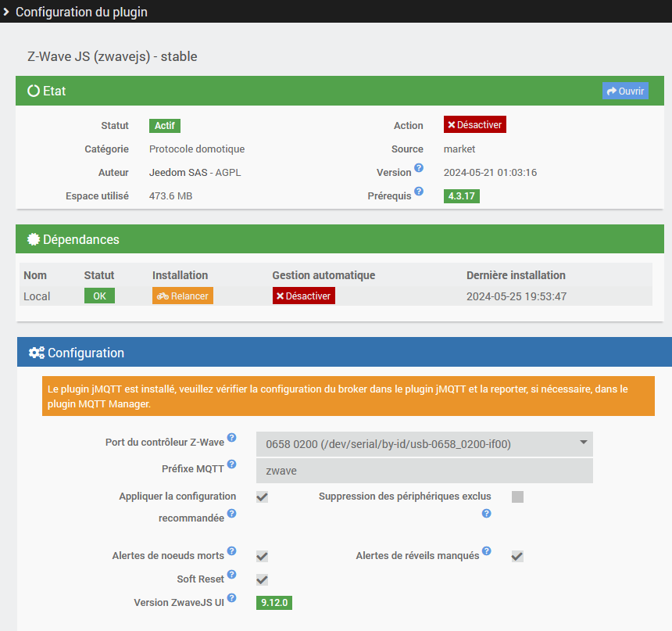Click the Dernière installation column header

516,275
